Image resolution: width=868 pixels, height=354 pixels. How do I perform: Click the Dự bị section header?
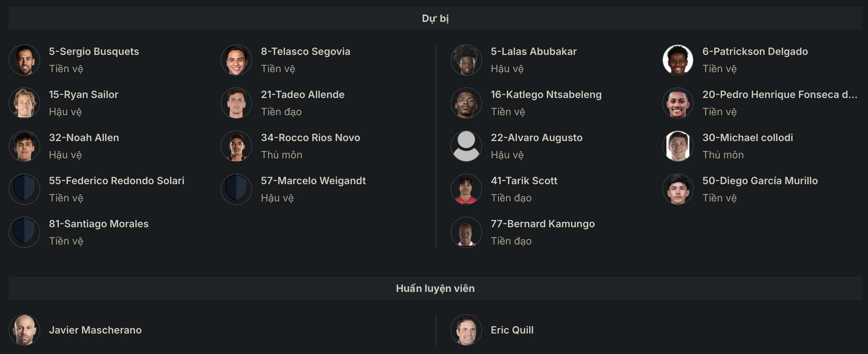435,18
